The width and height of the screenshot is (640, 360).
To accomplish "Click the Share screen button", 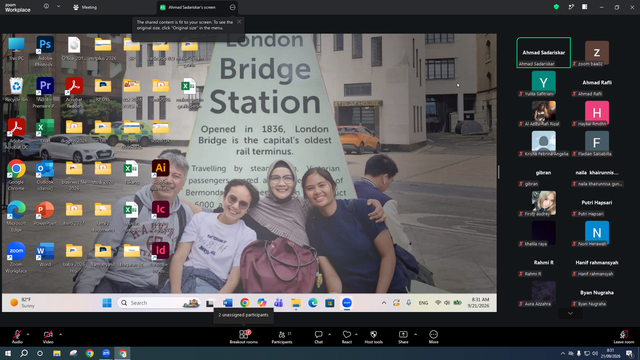I will tap(403, 336).
